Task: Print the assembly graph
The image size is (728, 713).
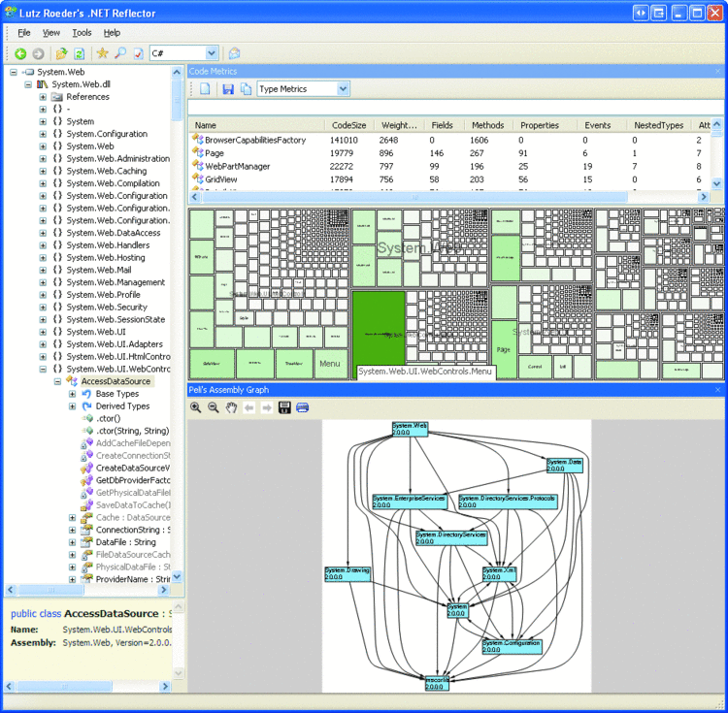Action: (x=302, y=407)
